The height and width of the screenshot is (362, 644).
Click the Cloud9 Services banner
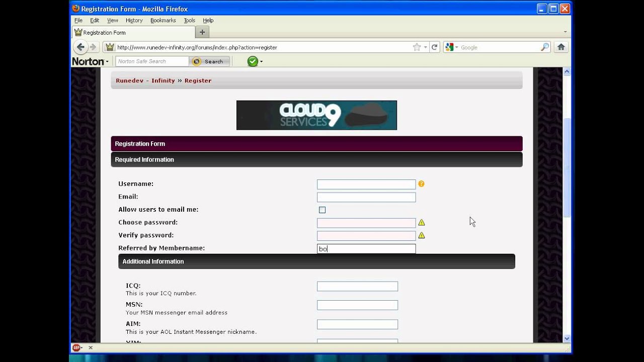coord(316,115)
